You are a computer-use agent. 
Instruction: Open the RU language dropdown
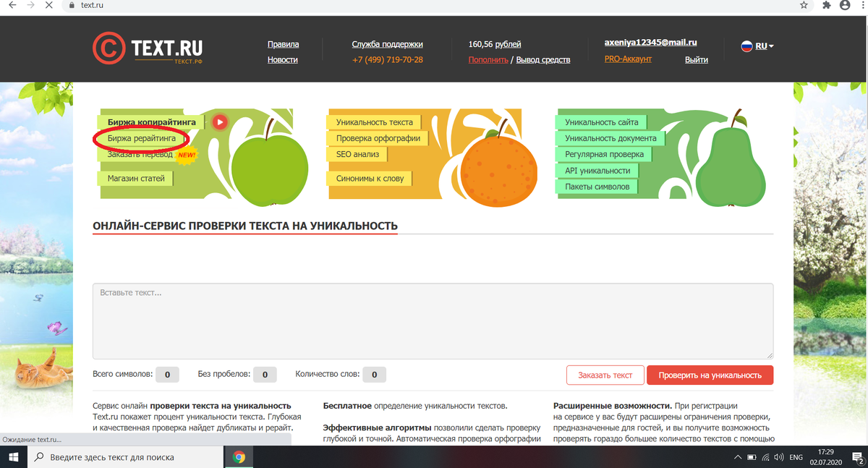(x=764, y=46)
